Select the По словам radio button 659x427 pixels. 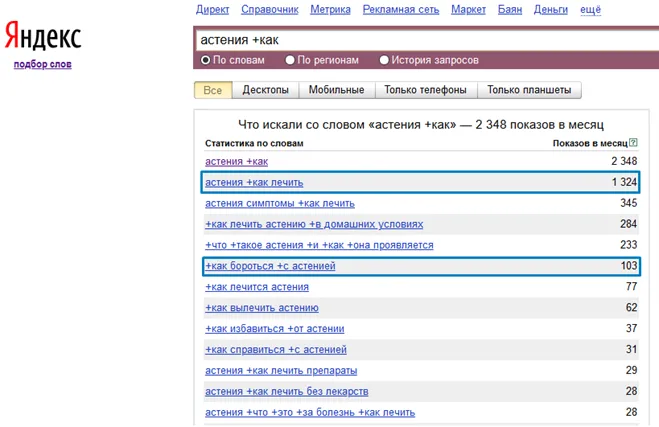click(x=205, y=60)
